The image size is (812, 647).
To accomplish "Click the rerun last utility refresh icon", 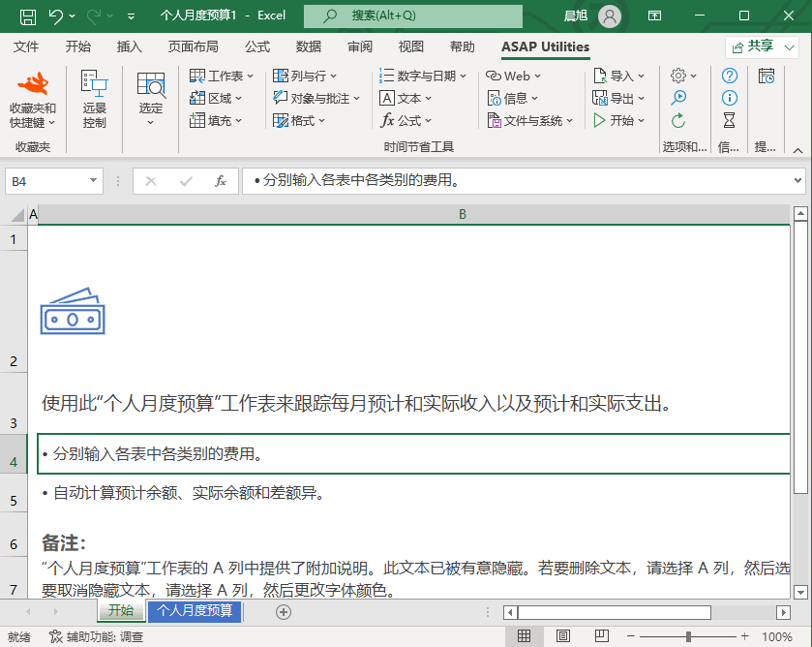I will point(678,121).
